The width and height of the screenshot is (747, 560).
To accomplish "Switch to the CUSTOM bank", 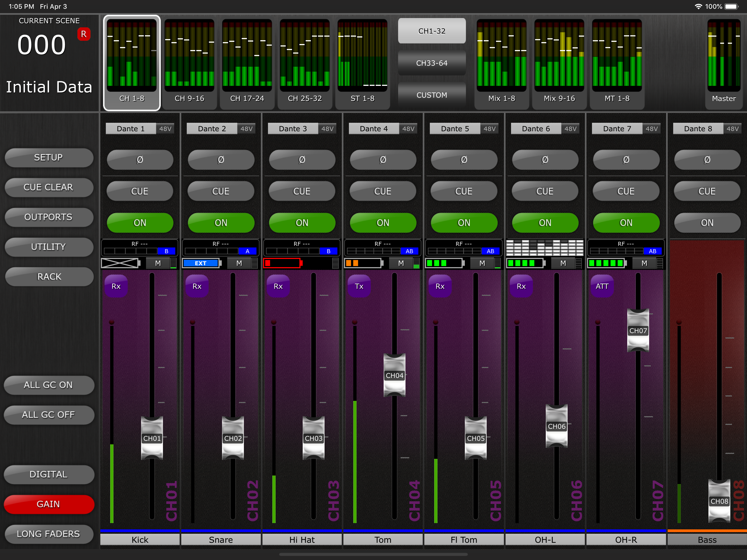I will pos(431,95).
